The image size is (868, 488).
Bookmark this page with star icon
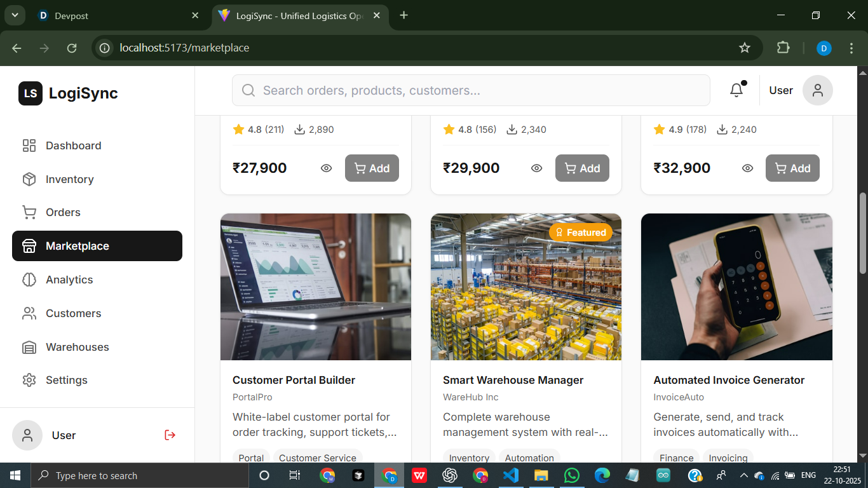click(745, 48)
